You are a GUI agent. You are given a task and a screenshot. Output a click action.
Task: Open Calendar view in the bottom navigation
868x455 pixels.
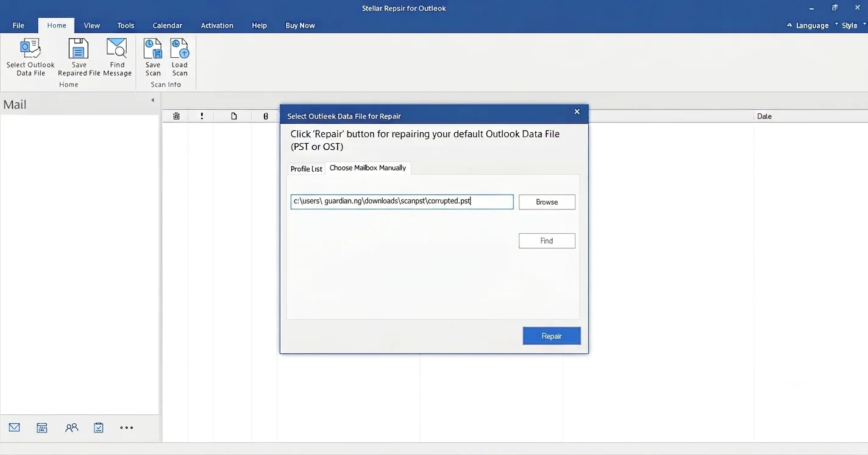point(42,428)
